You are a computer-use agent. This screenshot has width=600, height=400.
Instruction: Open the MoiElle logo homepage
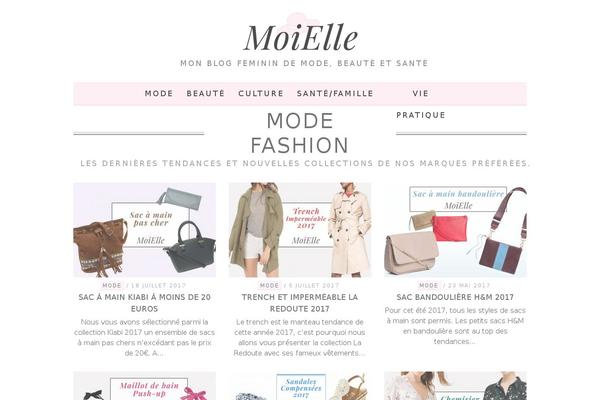coord(300,37)
